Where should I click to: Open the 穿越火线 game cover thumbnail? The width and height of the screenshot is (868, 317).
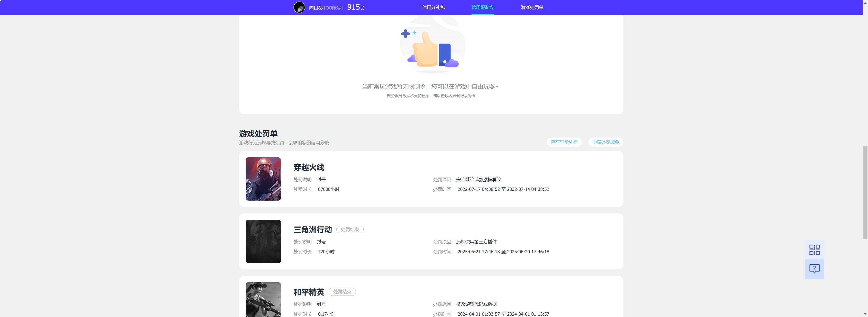tap(263, 179)
